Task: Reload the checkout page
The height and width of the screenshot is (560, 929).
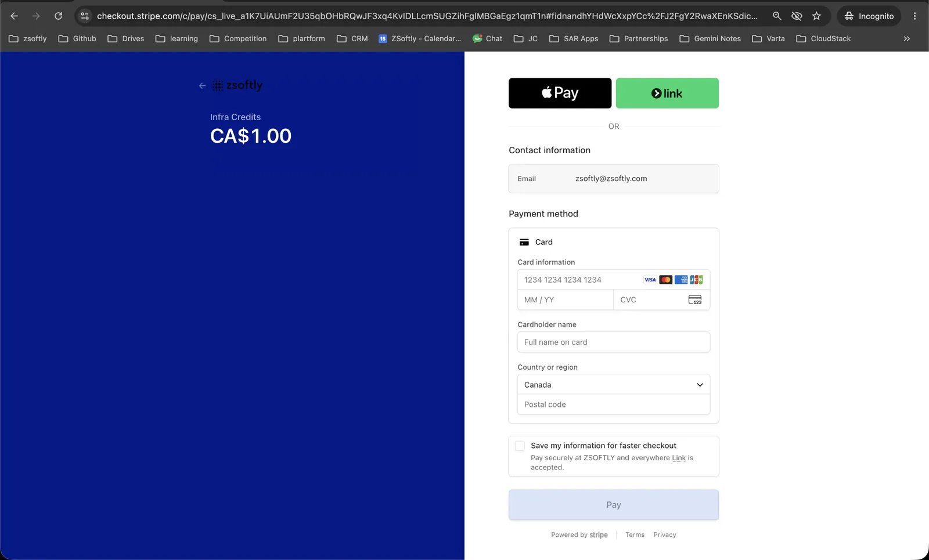Action: pos(59,16)
